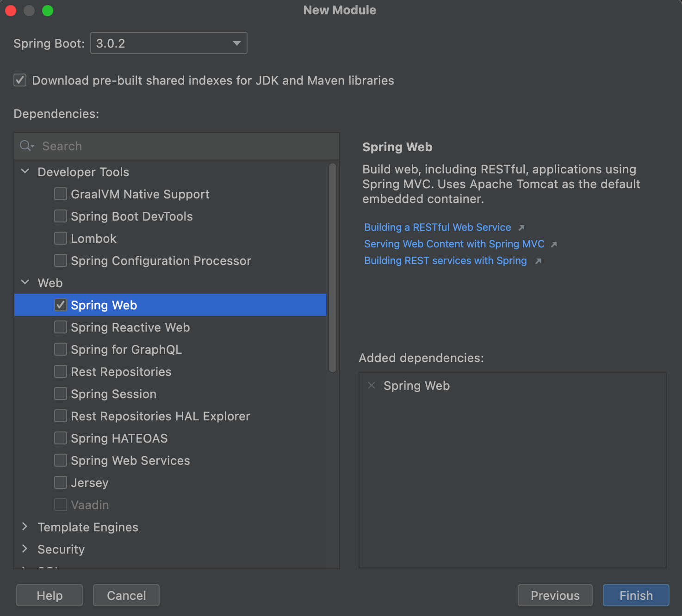Select the Jersey row text
The image size is (682, 616).
[x=90, y=483]
